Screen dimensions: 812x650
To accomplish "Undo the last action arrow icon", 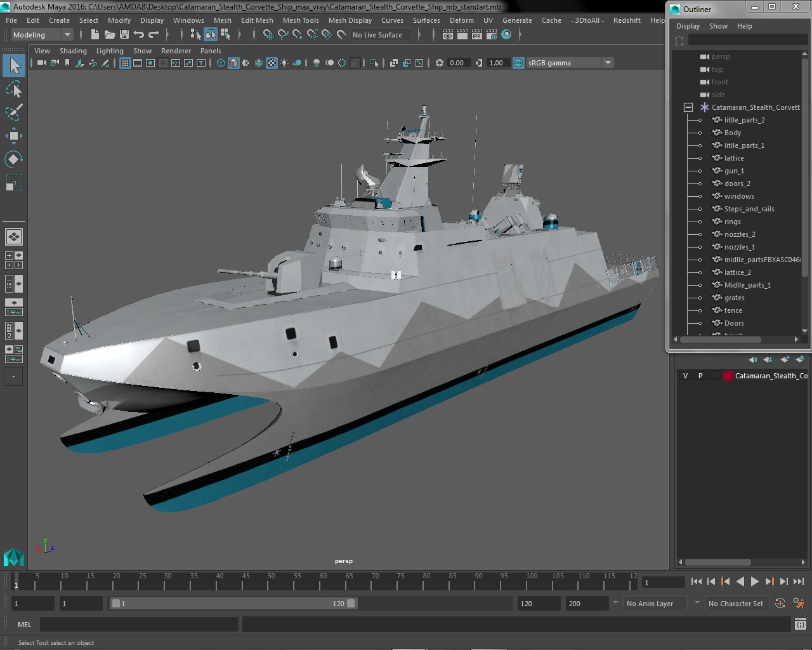I will (139, 35).
